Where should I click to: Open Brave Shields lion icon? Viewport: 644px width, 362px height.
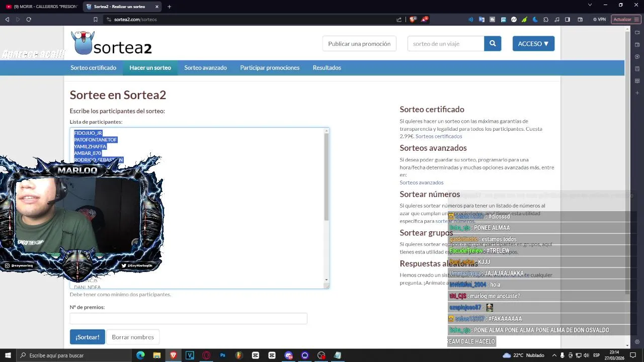[413, 20]
